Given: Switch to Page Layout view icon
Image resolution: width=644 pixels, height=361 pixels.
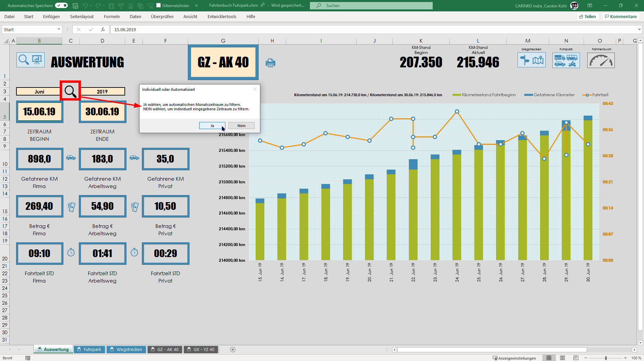Looking at the screenshot, I should click(x=562, y=358).
